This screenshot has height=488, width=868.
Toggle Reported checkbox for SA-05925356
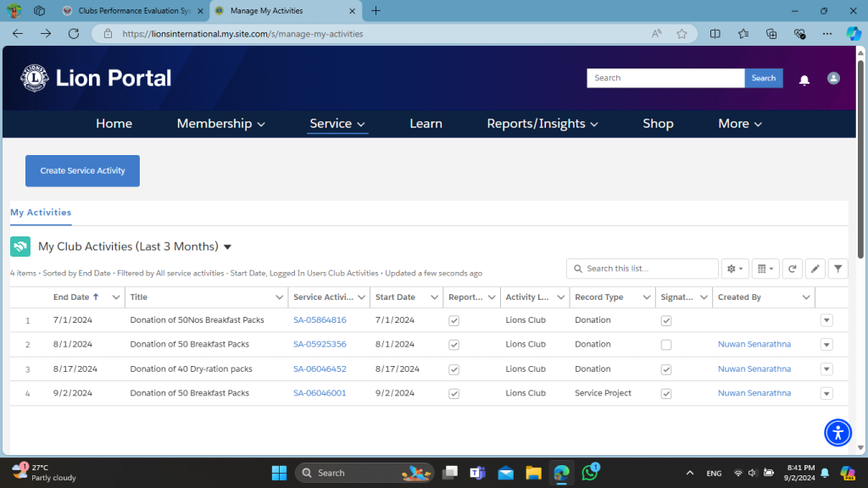pyautogui.click(x=454, y=345)
